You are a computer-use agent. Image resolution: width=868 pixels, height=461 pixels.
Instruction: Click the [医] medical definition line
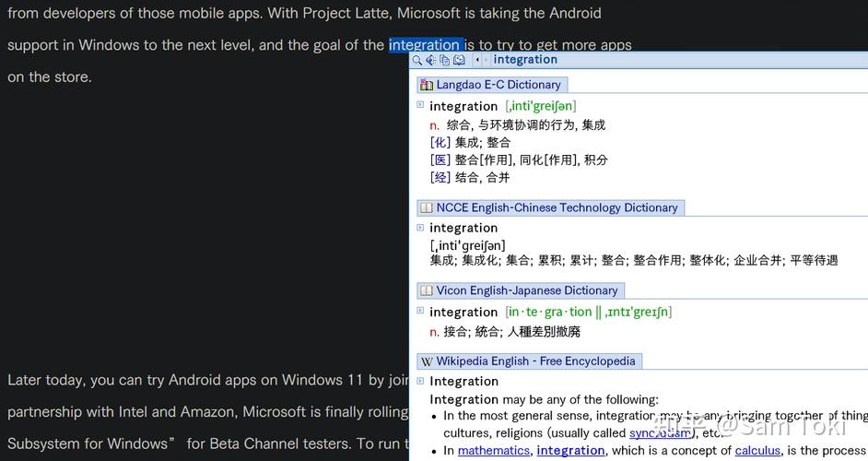pos(519,160)
